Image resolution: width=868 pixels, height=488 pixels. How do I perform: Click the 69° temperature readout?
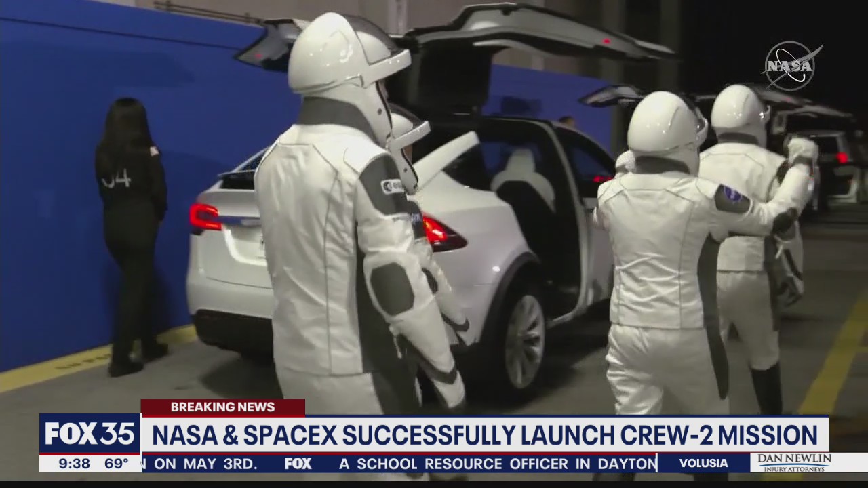tap(116, 464)
